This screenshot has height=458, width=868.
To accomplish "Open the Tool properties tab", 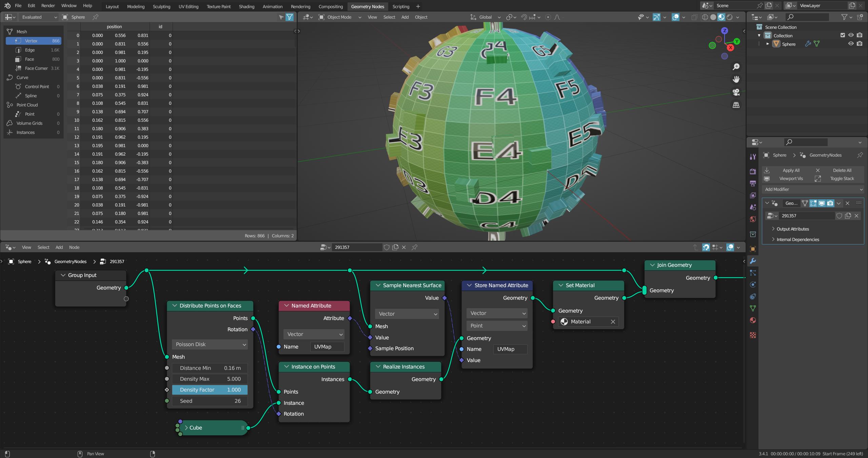I will tap(753, 156).
